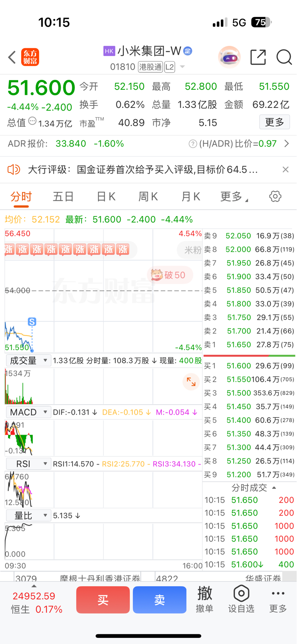This screenshot has width=297, height=644.
Task: Tap the 撤单 cancel order icon
Action: click(x=205, y=599)
